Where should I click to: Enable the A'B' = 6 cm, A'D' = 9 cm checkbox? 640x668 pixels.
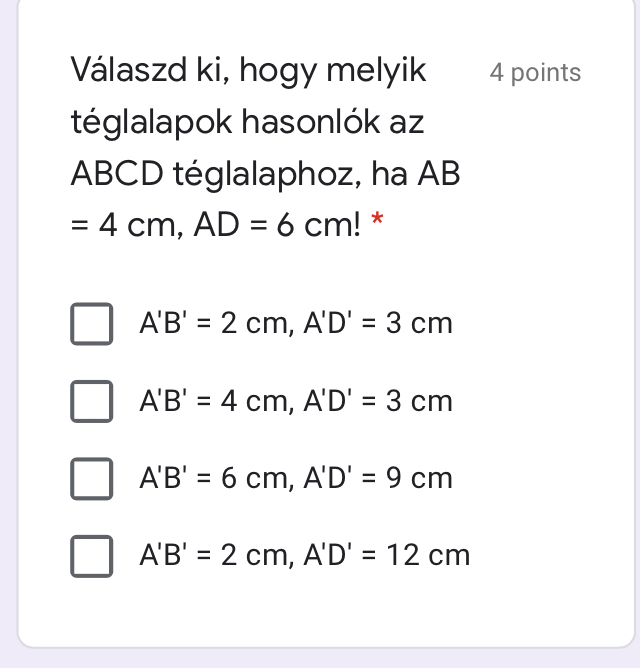(x=91, y=478)
